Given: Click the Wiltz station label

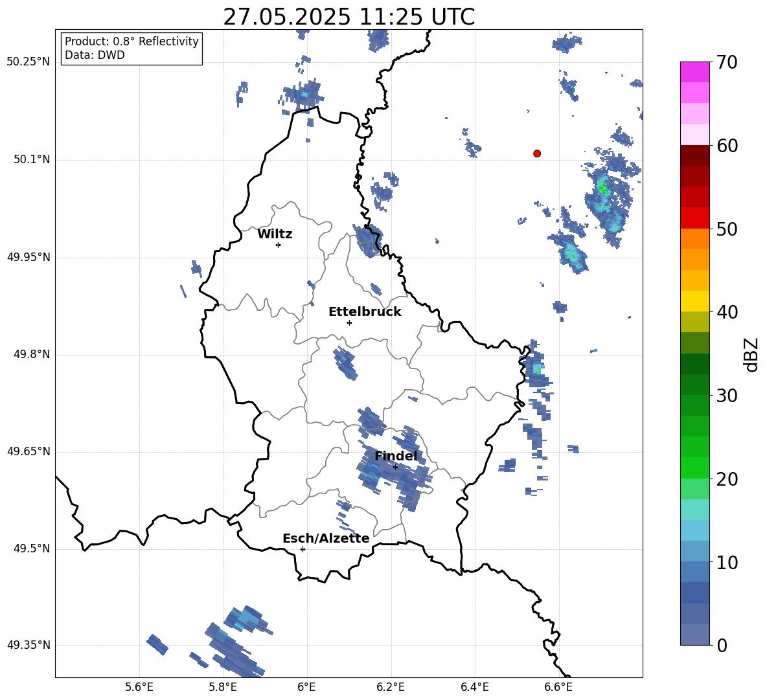Looking at the screenshot, I should pos(275,234).
